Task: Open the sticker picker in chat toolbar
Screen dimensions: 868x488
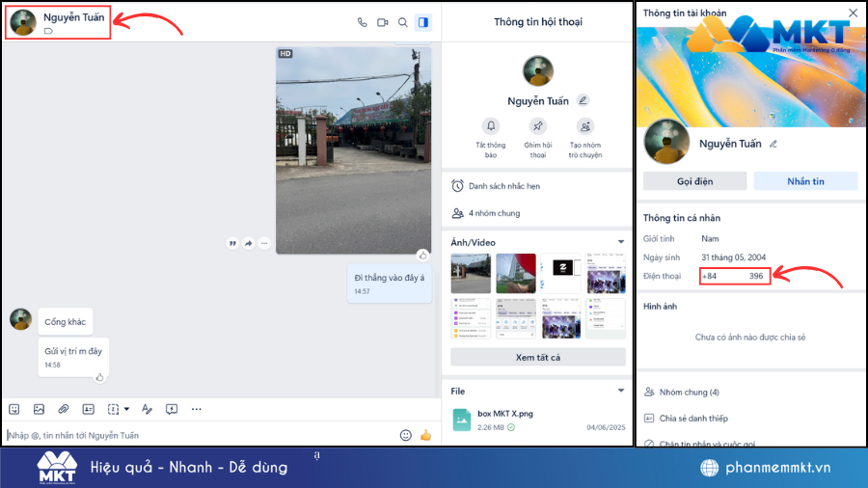Action: (14, 410)
